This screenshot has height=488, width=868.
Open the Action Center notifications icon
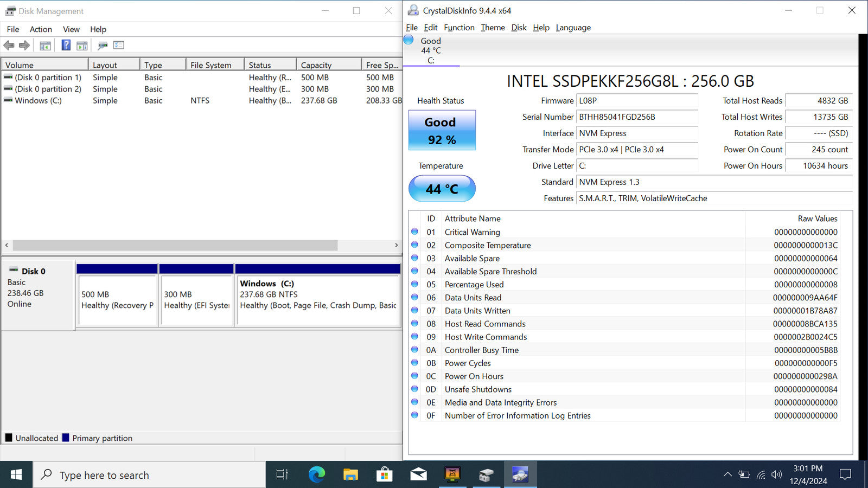coord(845,475)
